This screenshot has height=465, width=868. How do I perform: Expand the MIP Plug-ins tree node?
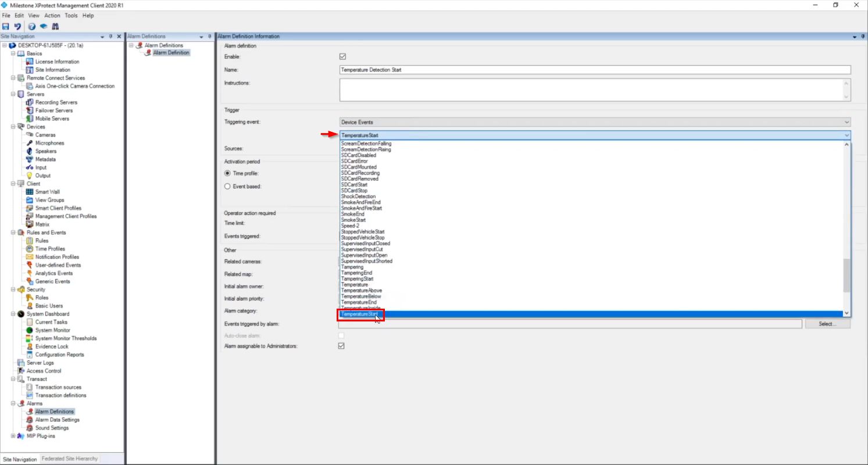click(x=13, y=436)
